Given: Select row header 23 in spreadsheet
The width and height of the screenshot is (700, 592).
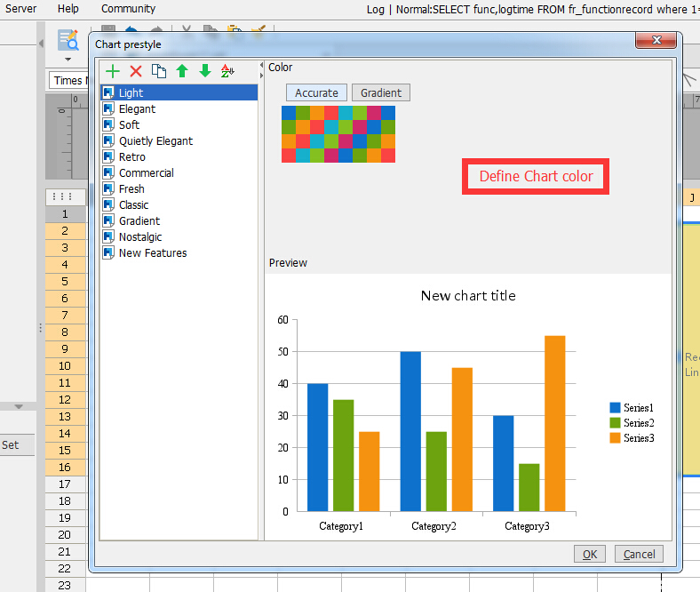Looking at the screenshot, I should click(65, 585).
